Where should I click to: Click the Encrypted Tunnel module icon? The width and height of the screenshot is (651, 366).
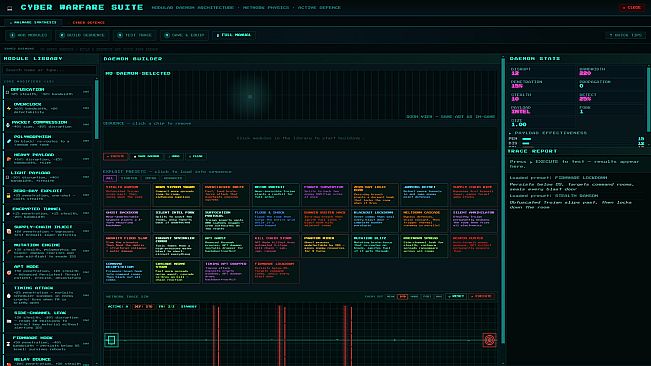tap(8, 213)
